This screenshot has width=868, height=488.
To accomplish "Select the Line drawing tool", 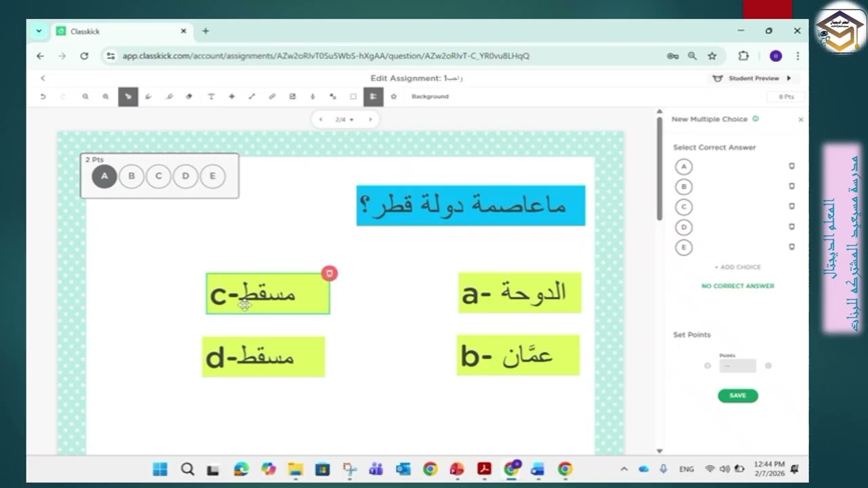I will 252,96.
